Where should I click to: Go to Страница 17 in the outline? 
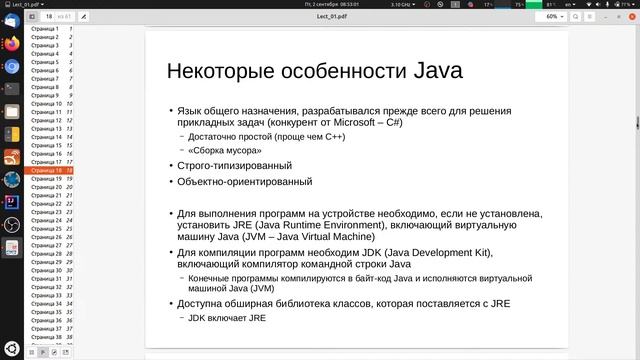[x=49, y=162]
